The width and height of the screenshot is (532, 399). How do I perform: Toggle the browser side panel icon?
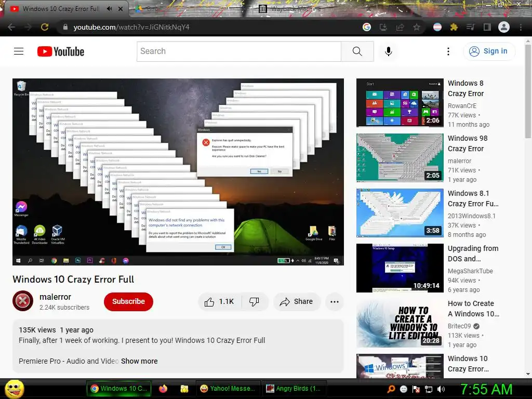coord(487,27)
